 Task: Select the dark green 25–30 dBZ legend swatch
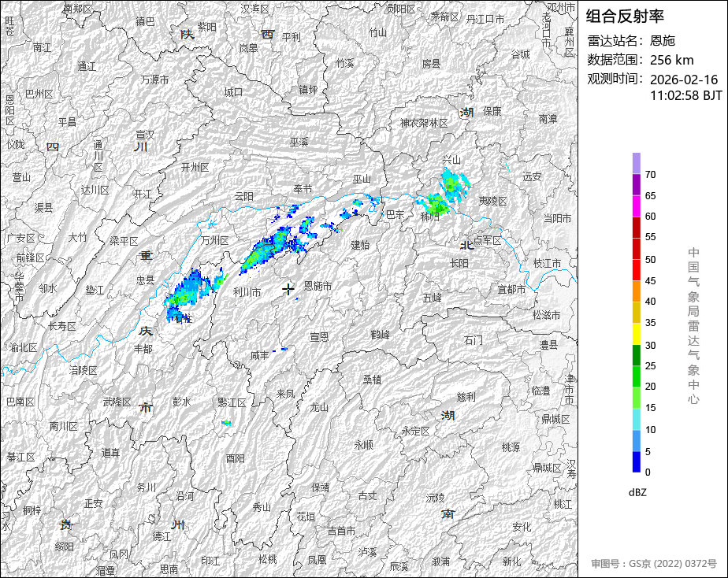pyautogui.click(x=637, y=355)
